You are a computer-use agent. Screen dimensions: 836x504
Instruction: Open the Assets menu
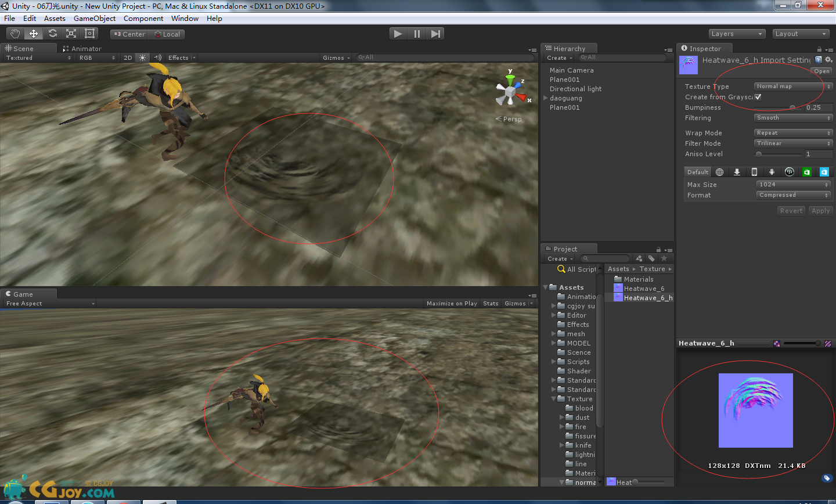[x=55, y=18]
